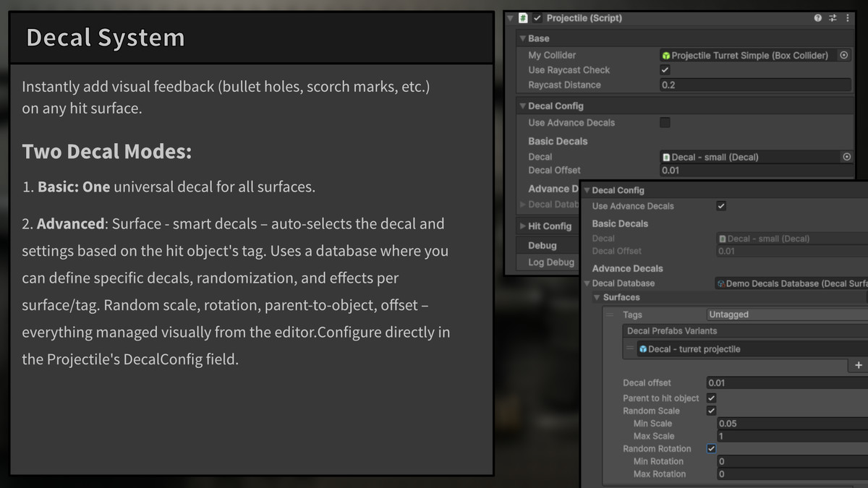Image resolution: width=868 pixels, height=488 pixels.
Task: Click the Min Rotation value field
Action: [792, 461]
